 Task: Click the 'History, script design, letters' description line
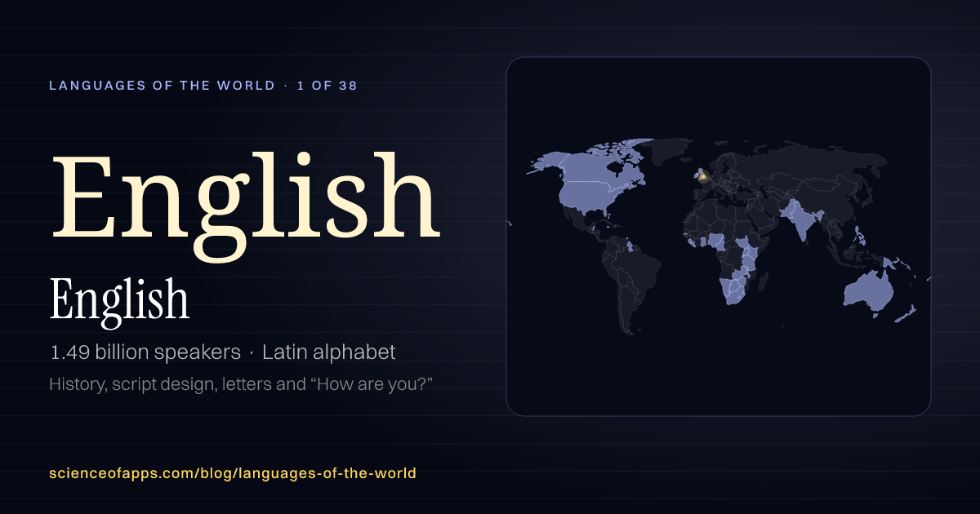click(x=240, y=383)
